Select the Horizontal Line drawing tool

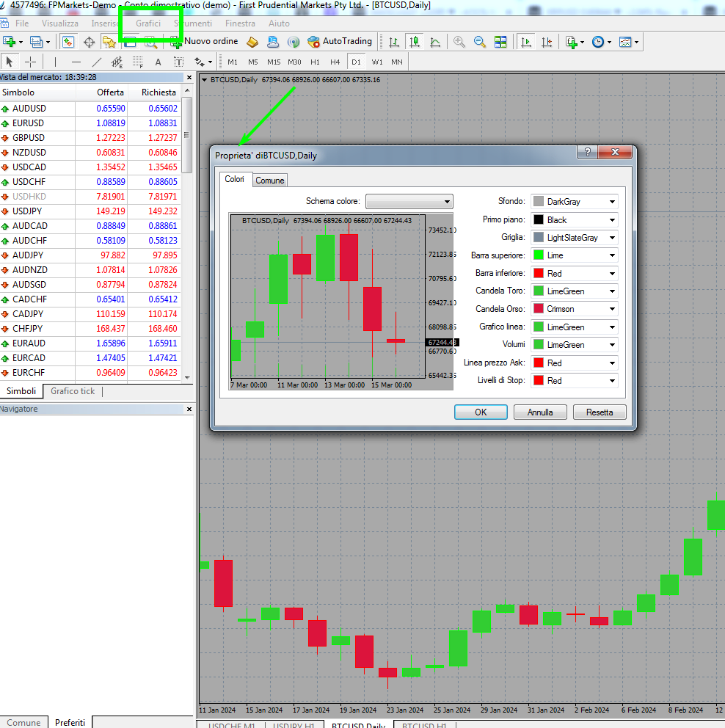coord(76,62)
